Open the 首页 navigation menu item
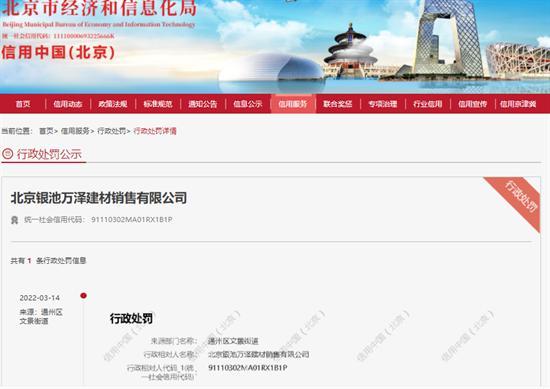Screen dimensions: 550x389 pyautogui.click(x=23, y=104)
